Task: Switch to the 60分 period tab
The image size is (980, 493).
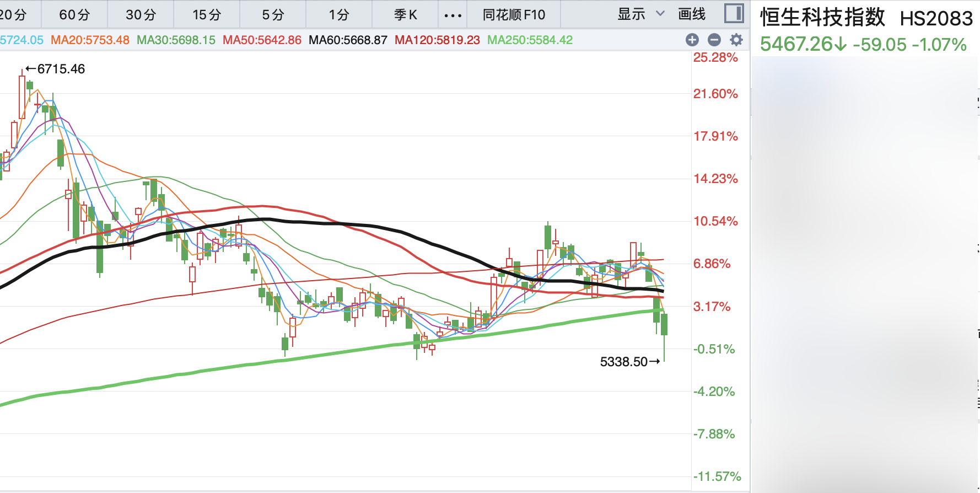Action: click(74, 15)
